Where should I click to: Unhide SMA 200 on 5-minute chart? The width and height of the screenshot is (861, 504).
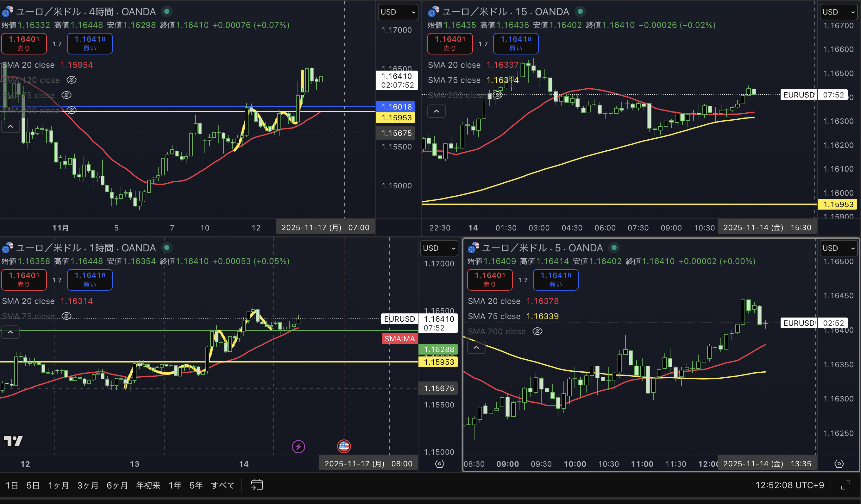pos(537,331)
